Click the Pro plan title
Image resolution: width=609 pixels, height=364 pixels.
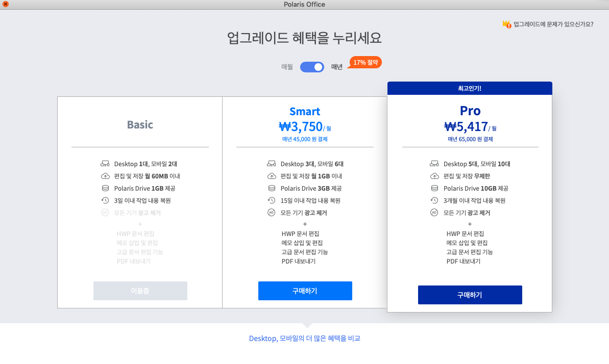470,111
